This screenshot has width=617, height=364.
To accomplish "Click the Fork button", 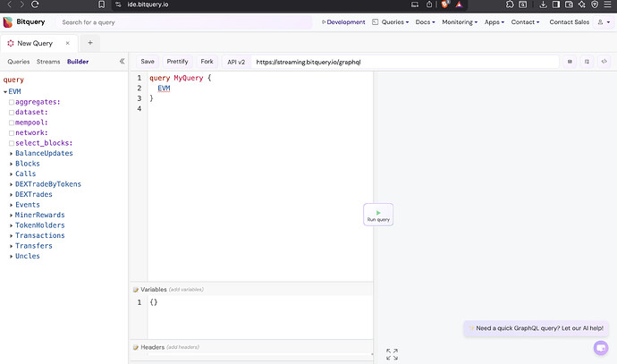I will point(207,62).
